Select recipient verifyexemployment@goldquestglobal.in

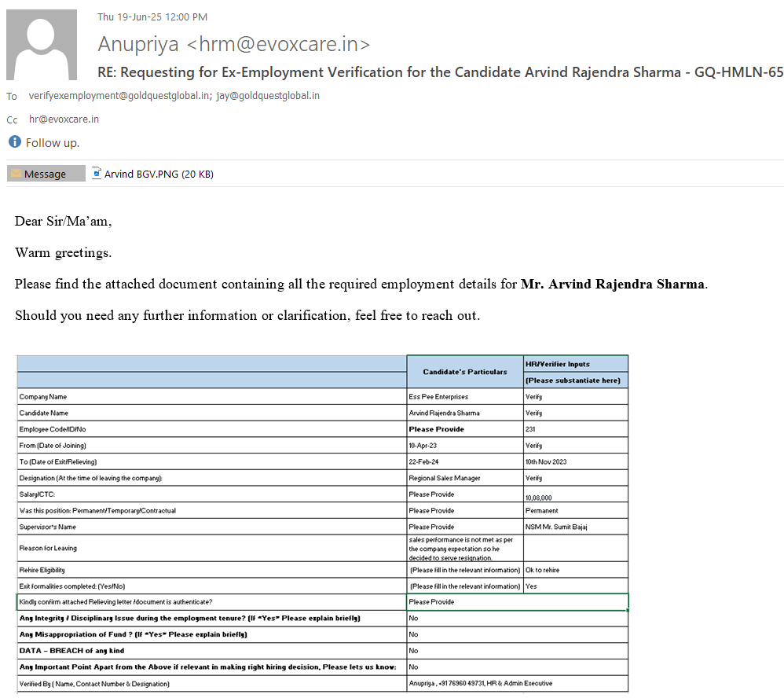pos(119,96)
